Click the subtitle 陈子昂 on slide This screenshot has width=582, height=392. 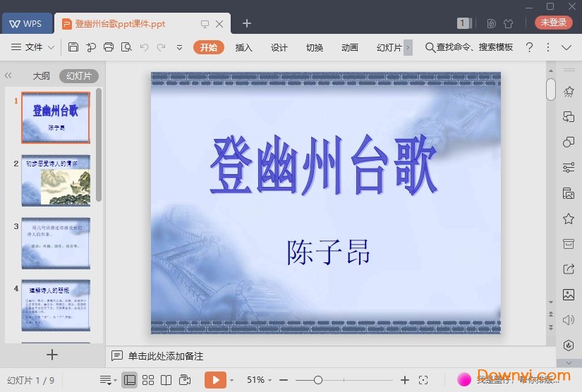(x=329, y=252)
